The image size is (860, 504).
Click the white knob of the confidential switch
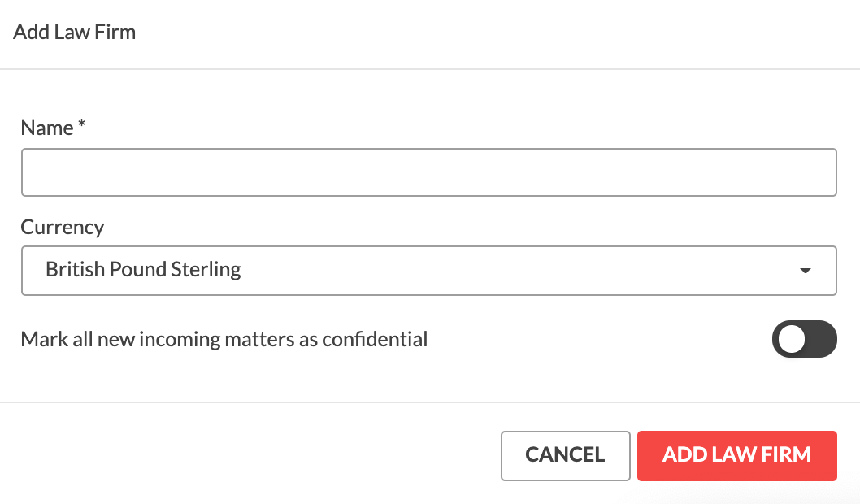click(792, 339)
